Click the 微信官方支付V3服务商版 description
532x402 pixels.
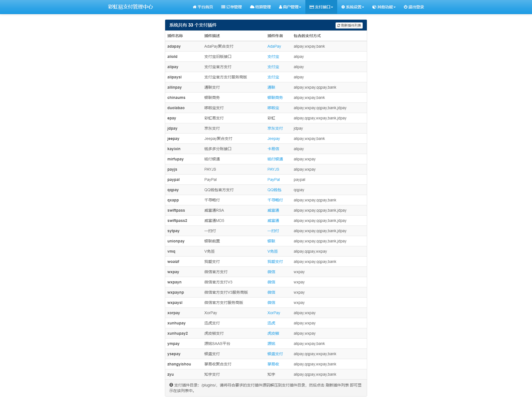[226, 292]
